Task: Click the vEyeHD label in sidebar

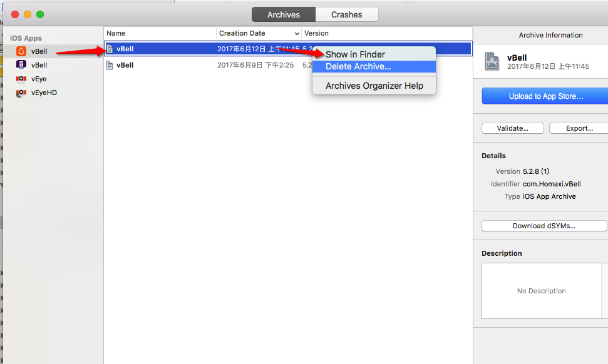Action: (44, 93)
